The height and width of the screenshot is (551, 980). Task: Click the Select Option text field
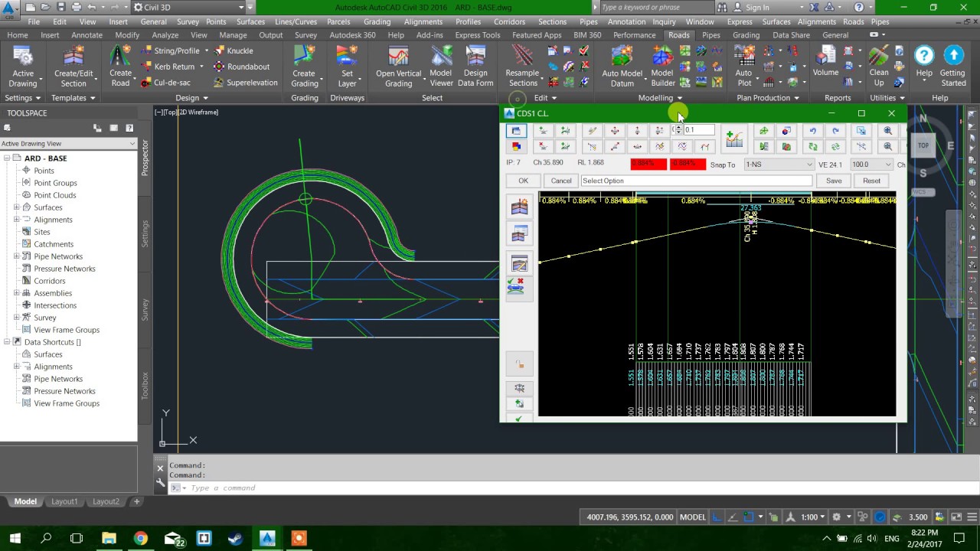(695, 181)
